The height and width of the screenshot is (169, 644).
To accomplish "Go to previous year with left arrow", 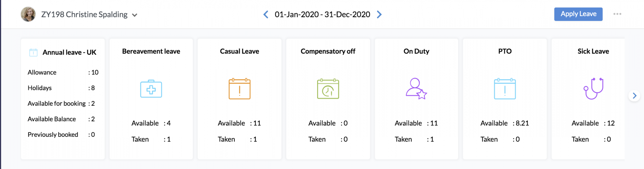I will pyautogui.click(x=266, y=14).
